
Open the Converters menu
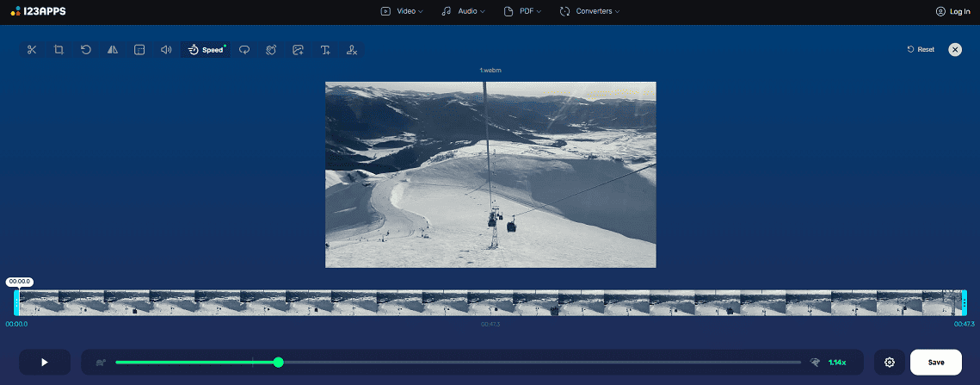(590, 11)
